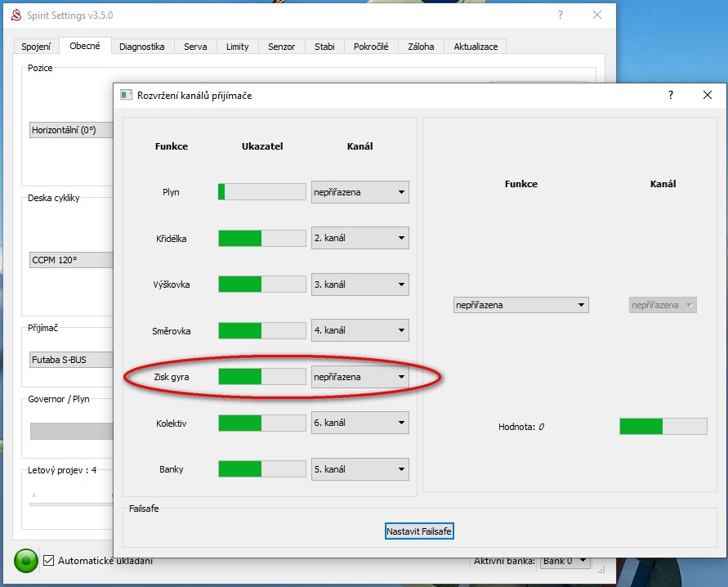This screenshot has width=728, height=587.
Task: Click the main window help question mark
Action: click(561, 16)
